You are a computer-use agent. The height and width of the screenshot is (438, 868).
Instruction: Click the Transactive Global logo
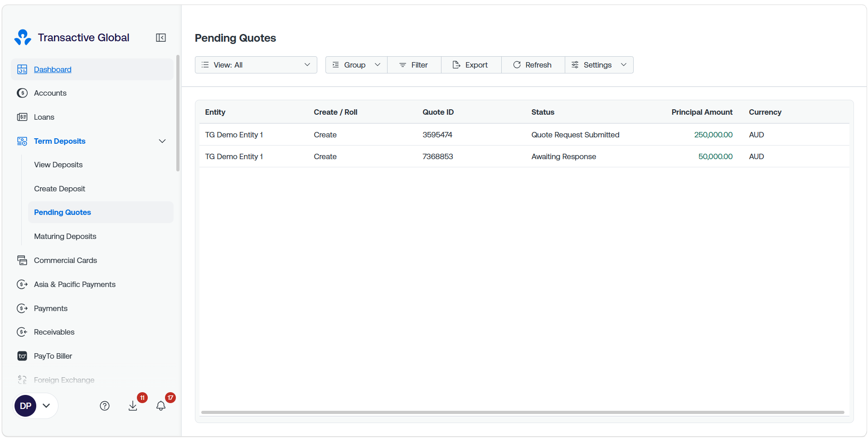coord(23,38)
